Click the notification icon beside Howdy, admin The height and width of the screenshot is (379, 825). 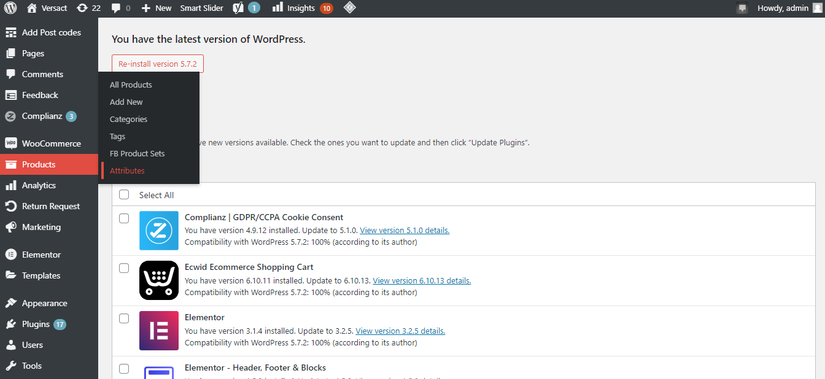pyautogui.click(x=742, y=8)
